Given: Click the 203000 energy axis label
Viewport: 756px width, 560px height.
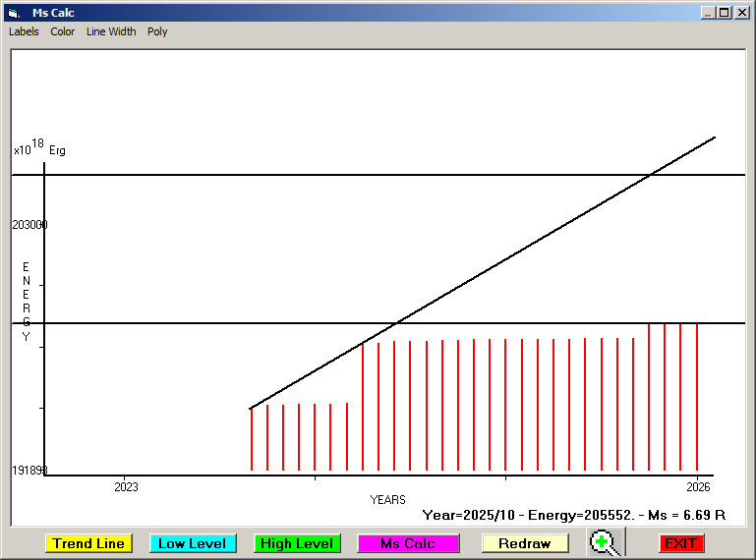Looking at the screenshot, I should [29, 225].
